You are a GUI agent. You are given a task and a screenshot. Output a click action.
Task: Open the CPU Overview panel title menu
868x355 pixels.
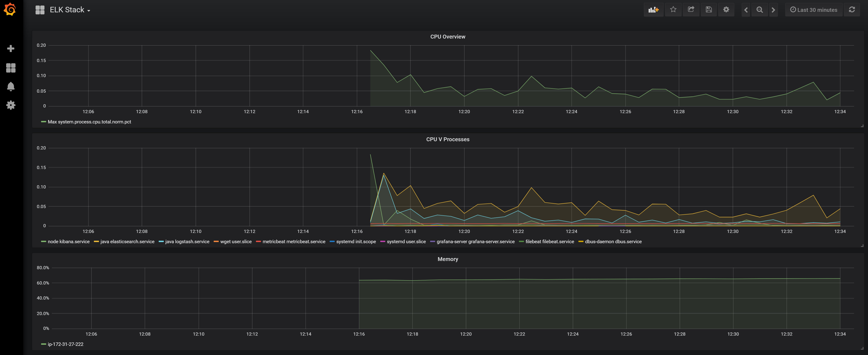(447, 37)
